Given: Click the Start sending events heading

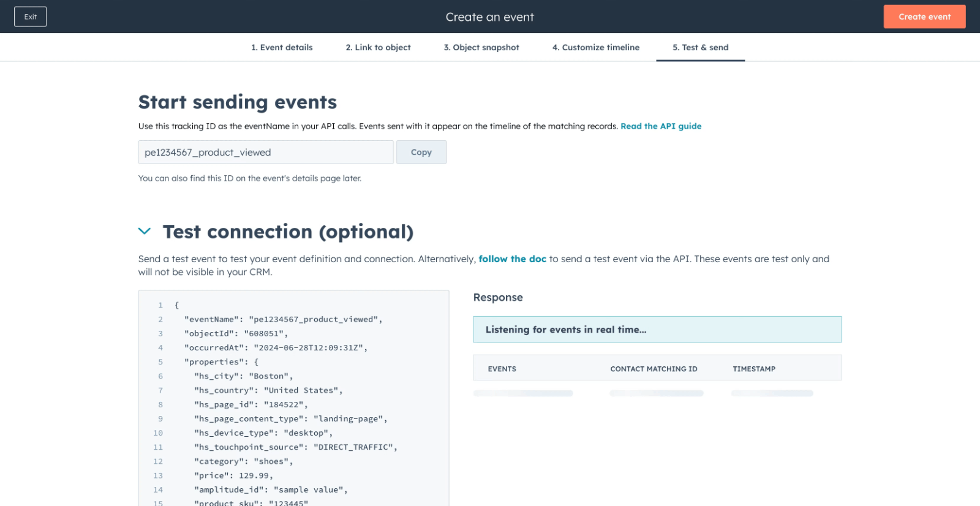Looking at the screenshot, I should 238,102.
